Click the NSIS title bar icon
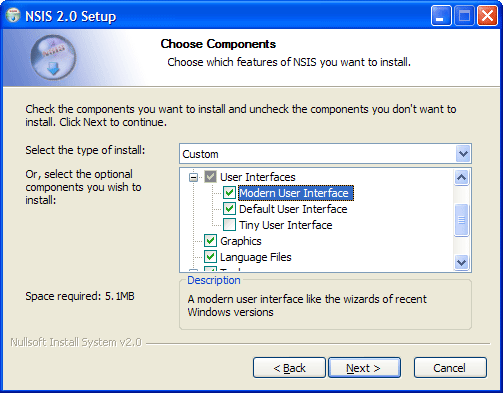 (13, 15)
